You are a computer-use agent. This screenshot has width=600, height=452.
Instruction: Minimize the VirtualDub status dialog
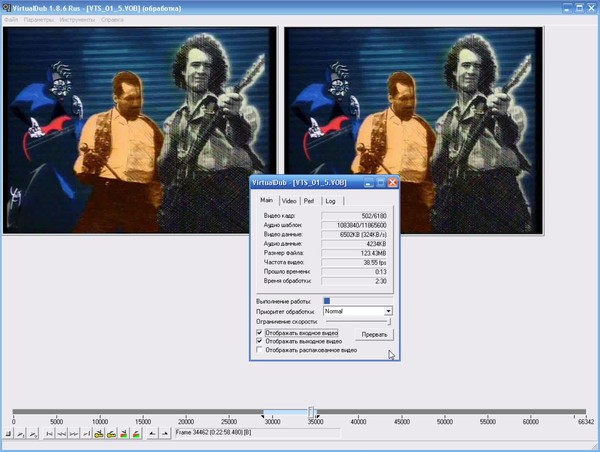[368, 183]
